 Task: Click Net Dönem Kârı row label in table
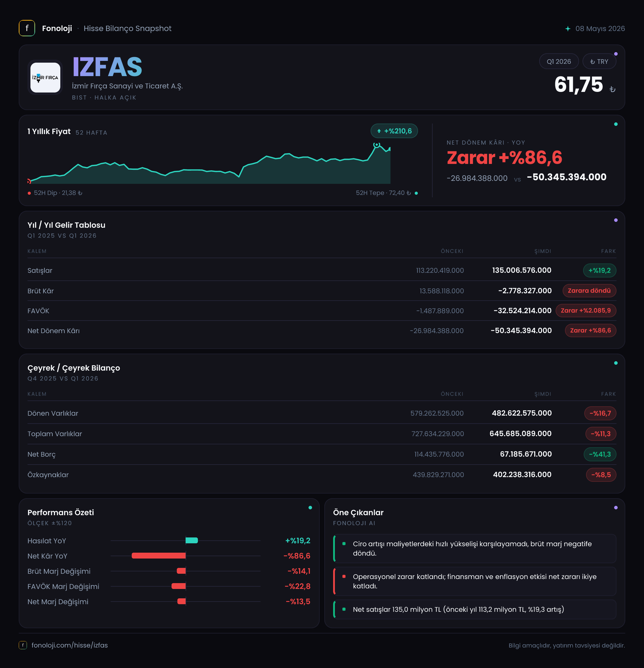pos(54,330)
